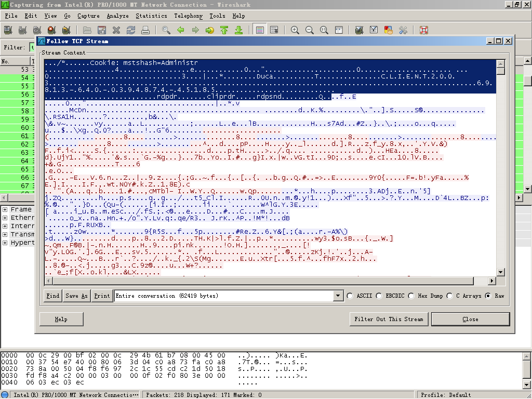Close the Follow TCP Stream dialog button
Viewport: 532px width, 399px height.
(470, 320)
